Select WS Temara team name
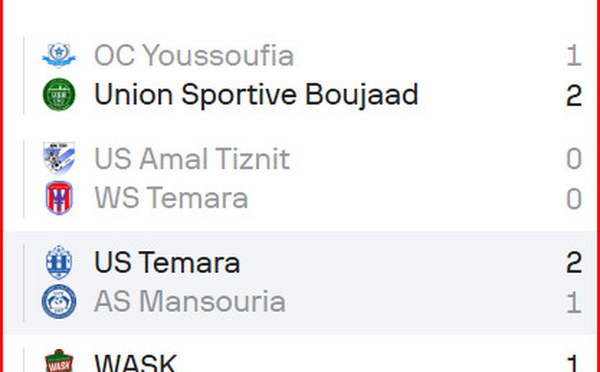Viewport: 600px width, 372px height. (171, 198)
